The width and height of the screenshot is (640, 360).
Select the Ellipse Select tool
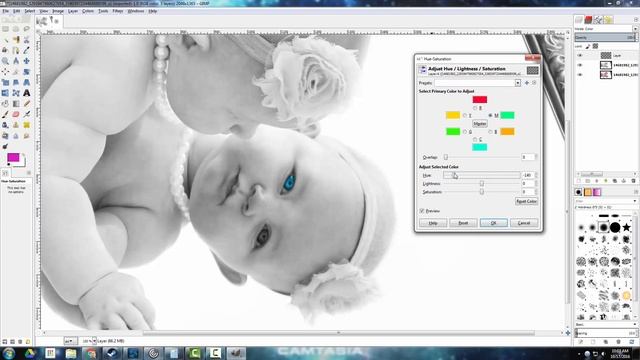coord(16,29)
